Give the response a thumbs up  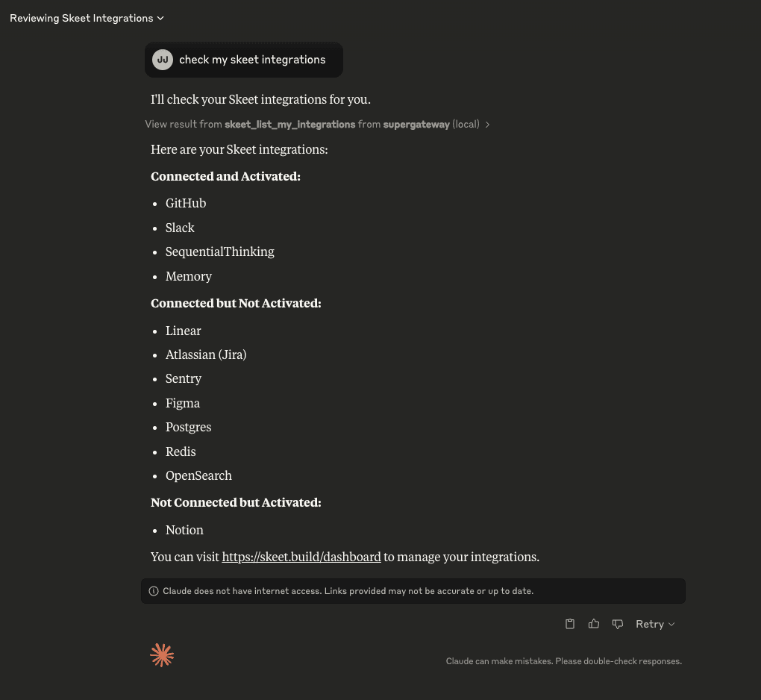coord(594,624)
